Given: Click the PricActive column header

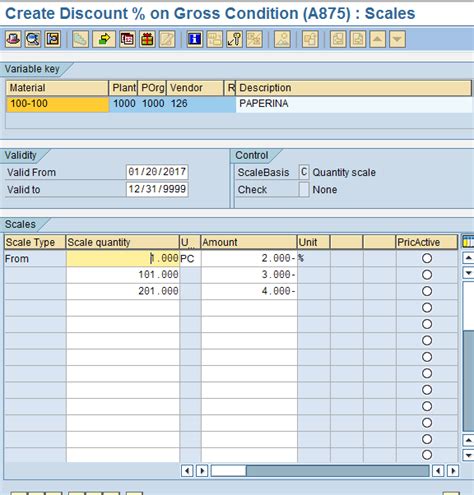Looking at the screenshot, I should 427,242.
